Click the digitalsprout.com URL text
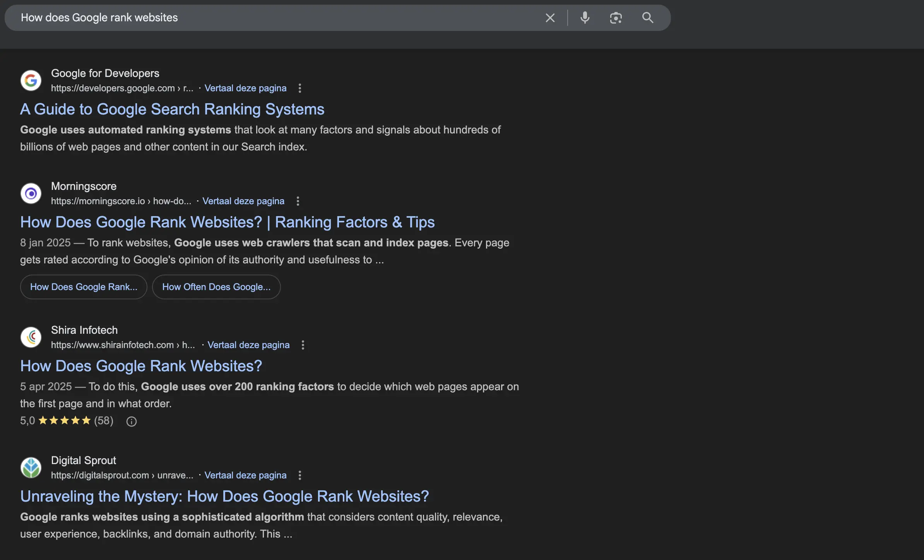 point(122,475)
